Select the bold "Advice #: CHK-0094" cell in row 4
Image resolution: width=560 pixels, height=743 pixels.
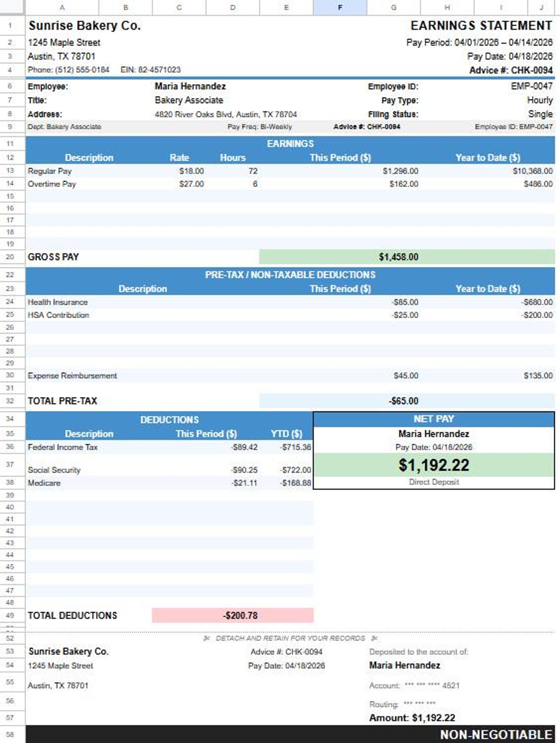511,70
